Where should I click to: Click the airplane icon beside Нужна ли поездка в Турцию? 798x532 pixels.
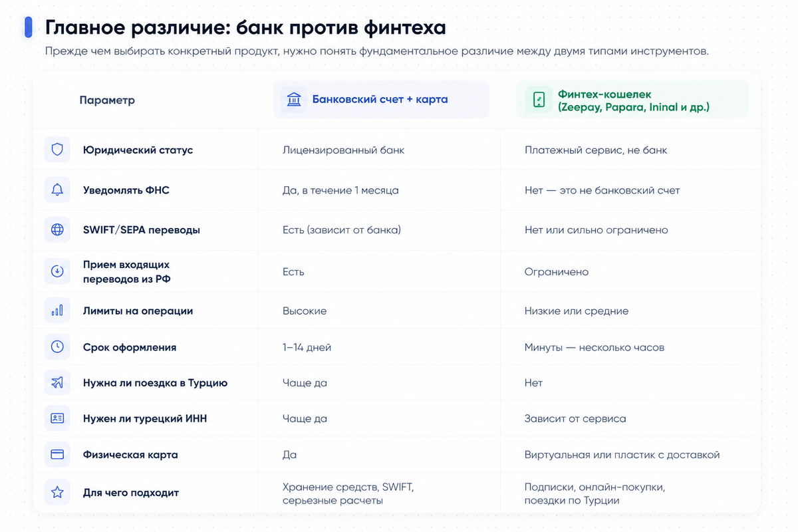(x=57, y=383)
